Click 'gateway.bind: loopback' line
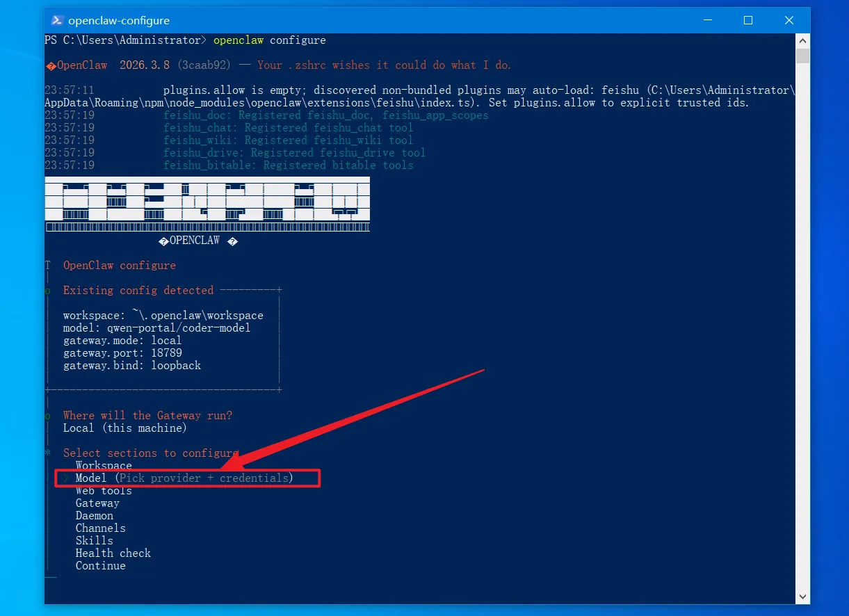 (132, 365)
